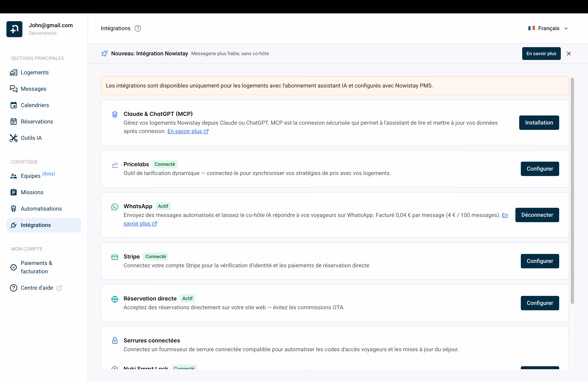This screenshot has height=382, width=588.
Task: Click Nouveau: Intégration Nowistay banner text
Action: click(149, 54)
